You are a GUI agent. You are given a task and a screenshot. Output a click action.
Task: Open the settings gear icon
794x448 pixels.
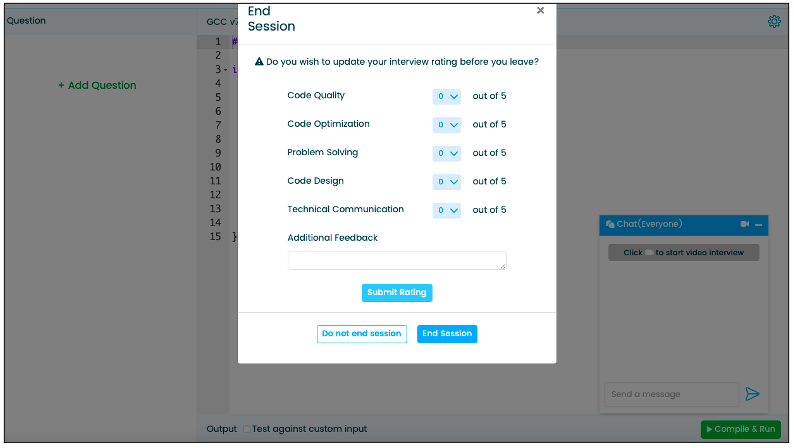tap(774, 21)
